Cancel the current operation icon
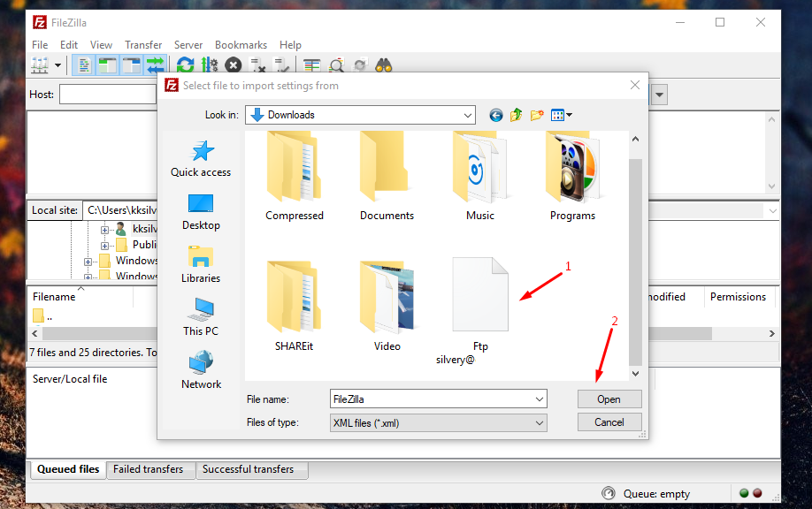Viewport: 812px width, 509px height. point(233,65)
